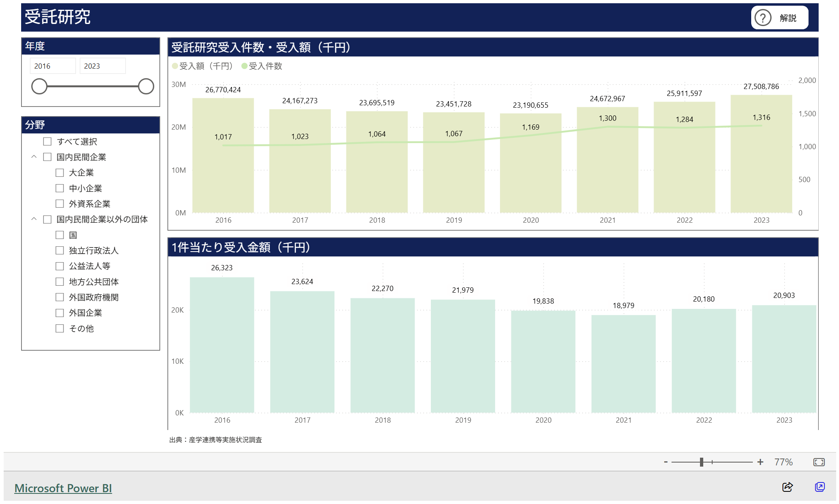
Task: Click the right year slider handle
Action: [x=146, y=86]
